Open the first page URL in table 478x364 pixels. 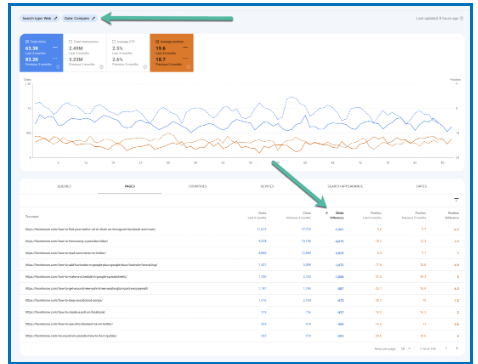[91, 229]
